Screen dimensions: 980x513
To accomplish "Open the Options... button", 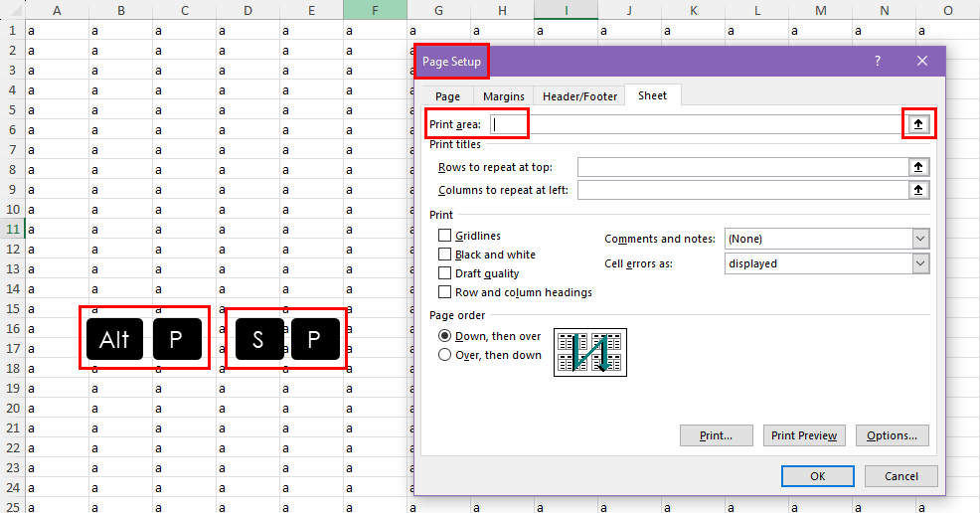I will (893, 435).
